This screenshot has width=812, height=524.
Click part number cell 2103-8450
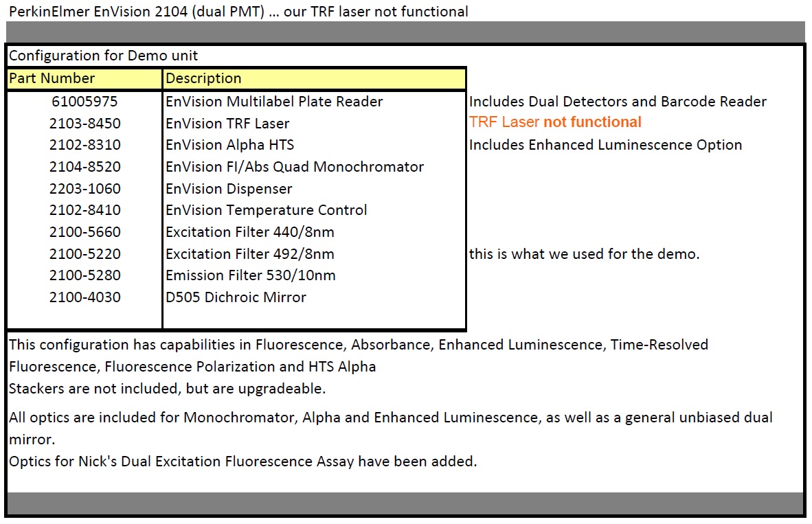[85, 124]
